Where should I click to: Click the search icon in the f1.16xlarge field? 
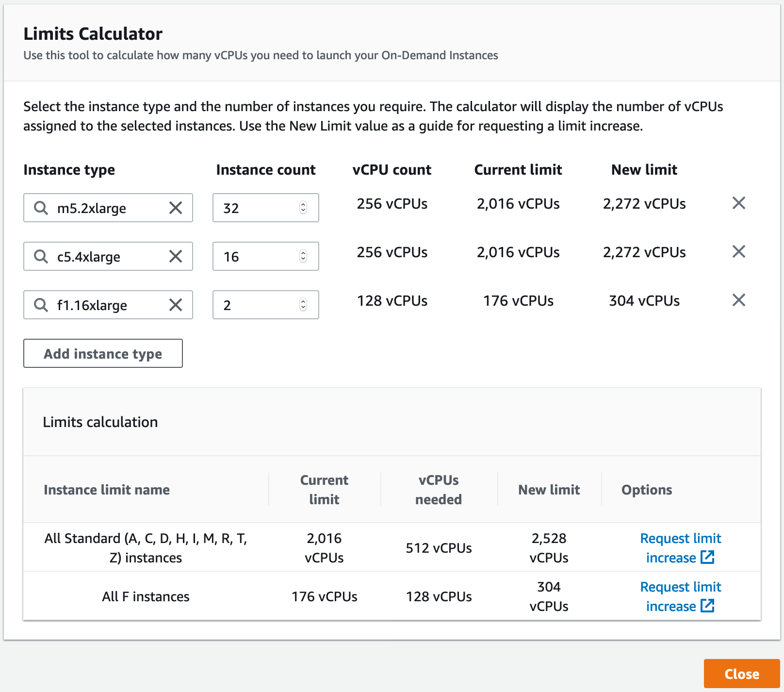click(x=41, y=305)
